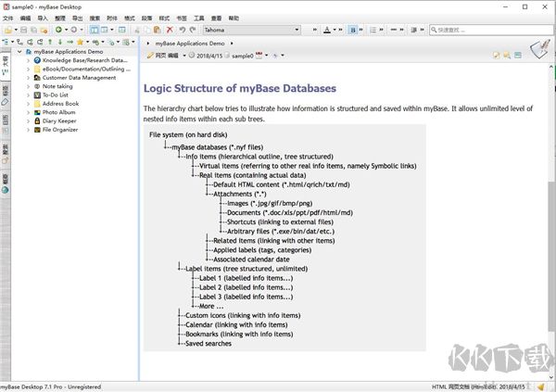Click the green move-up arrow icon
556x392 pixels.
pos(50,43)
